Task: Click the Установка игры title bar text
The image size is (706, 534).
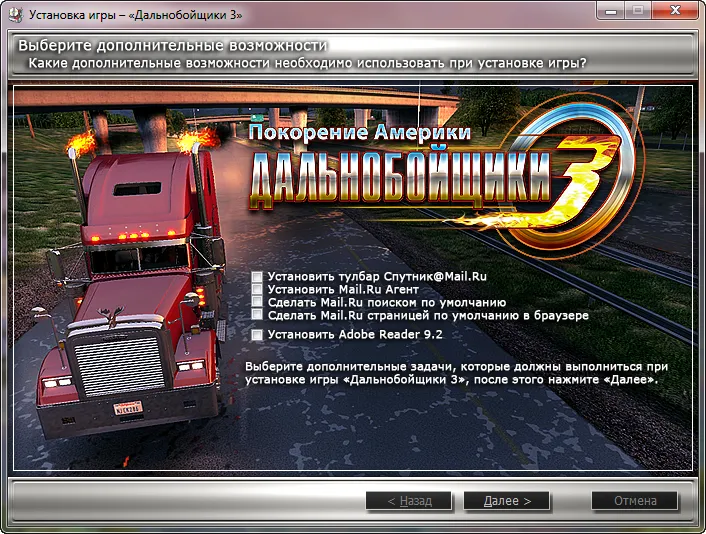Action: (135, 14)
